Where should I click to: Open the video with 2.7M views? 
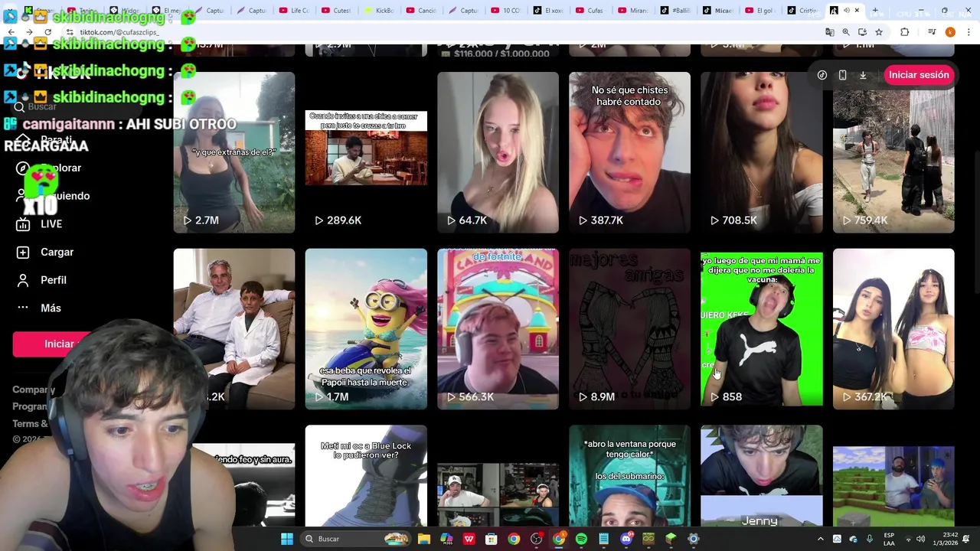tap(234, 152)
